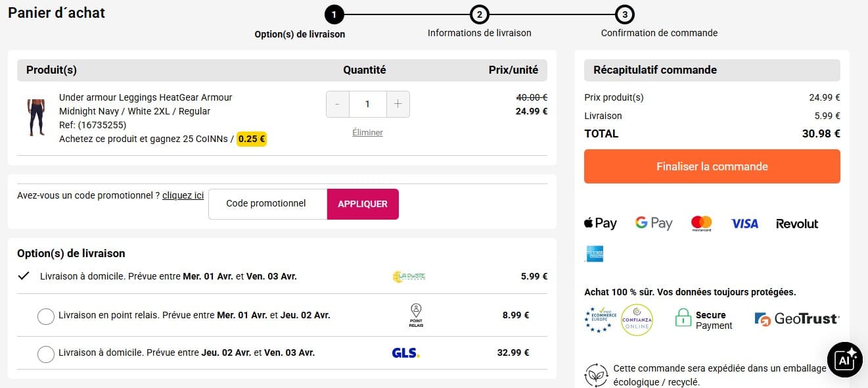868x388 pixels.
Task: Click the American Express card icon
Action: point(594,254)
